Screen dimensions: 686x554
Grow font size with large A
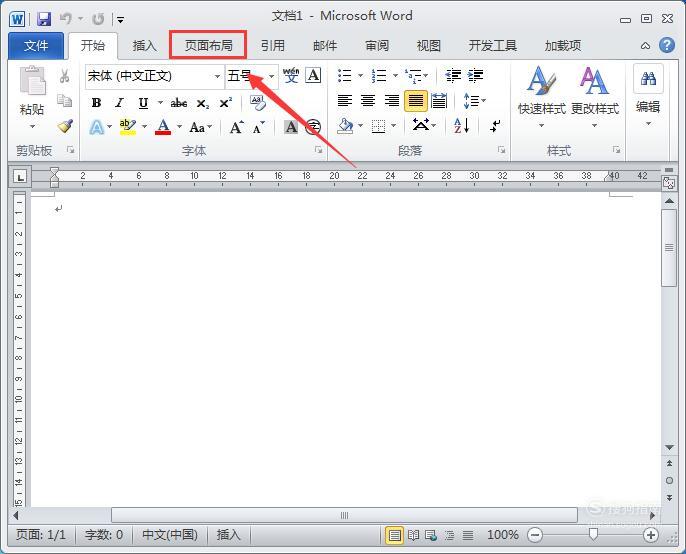point(237,127)
